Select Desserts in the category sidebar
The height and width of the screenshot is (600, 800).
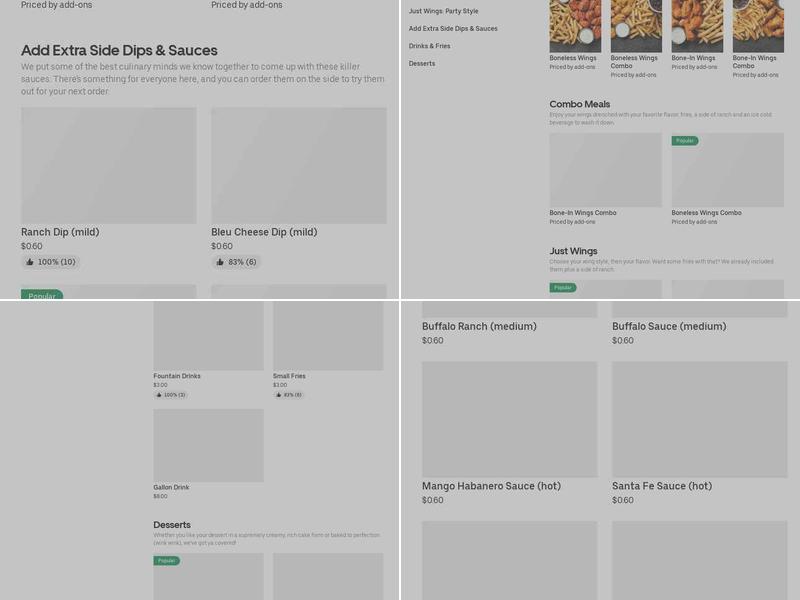(x=422, y=63)
